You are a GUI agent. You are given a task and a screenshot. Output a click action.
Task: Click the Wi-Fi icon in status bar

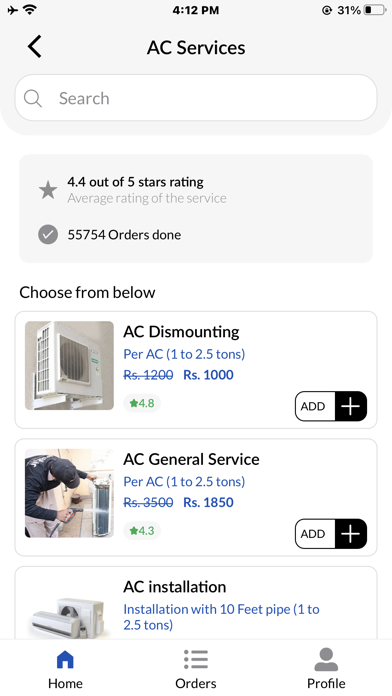point(30,9)
